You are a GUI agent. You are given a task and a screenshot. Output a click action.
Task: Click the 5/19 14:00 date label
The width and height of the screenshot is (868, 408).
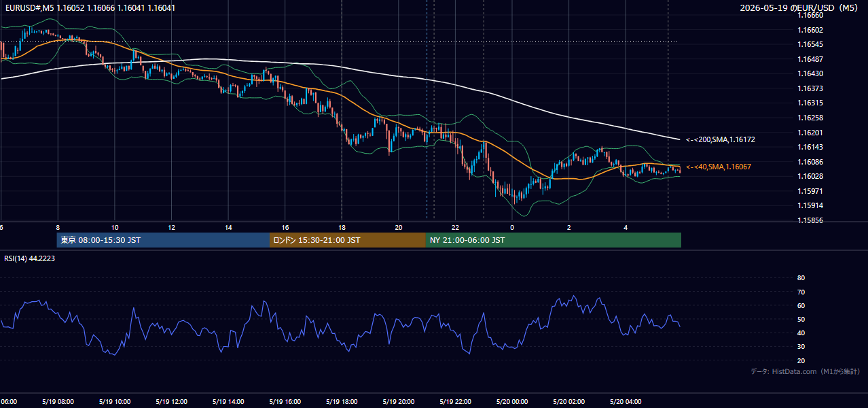[x=228, y=402]
